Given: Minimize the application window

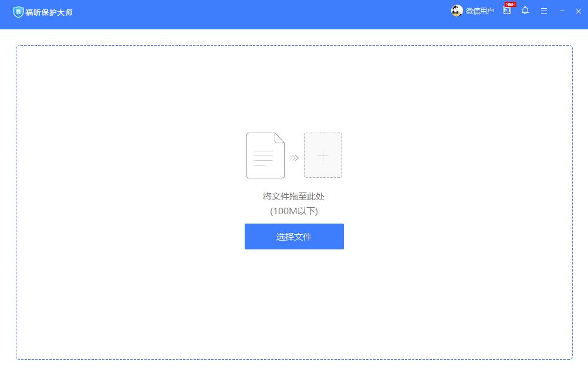Looking at the screenshot, I should (x=562, y=11).
